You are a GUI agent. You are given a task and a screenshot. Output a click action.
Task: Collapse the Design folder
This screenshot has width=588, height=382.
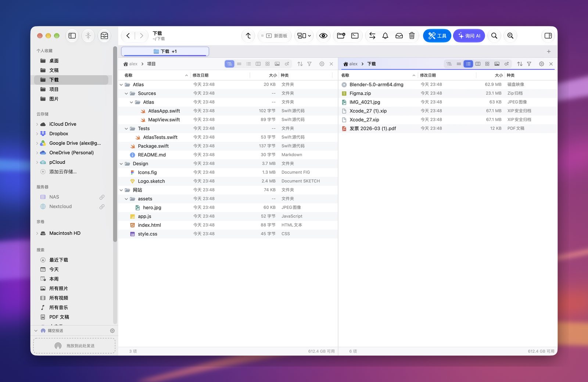pyautogui.click(x=121, y=164)
